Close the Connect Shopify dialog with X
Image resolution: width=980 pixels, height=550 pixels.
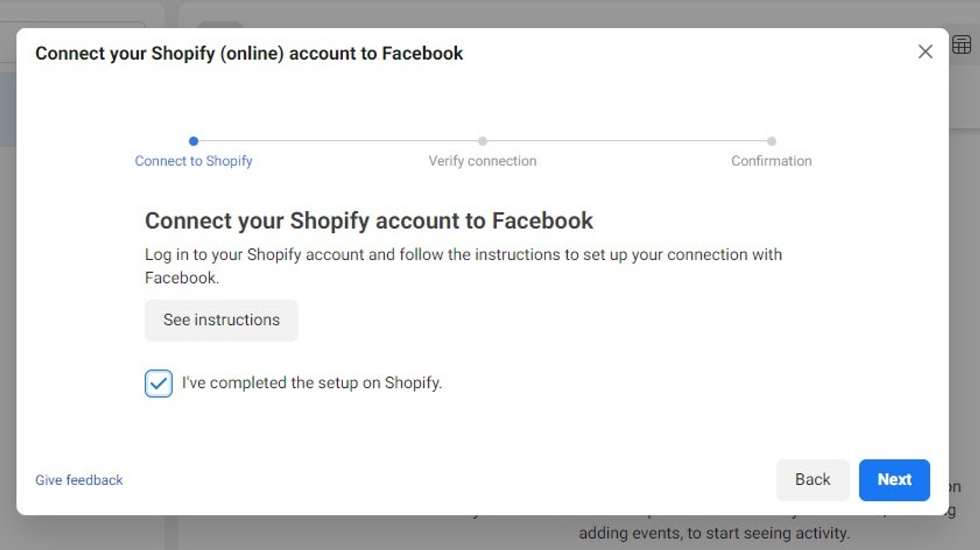925,52
